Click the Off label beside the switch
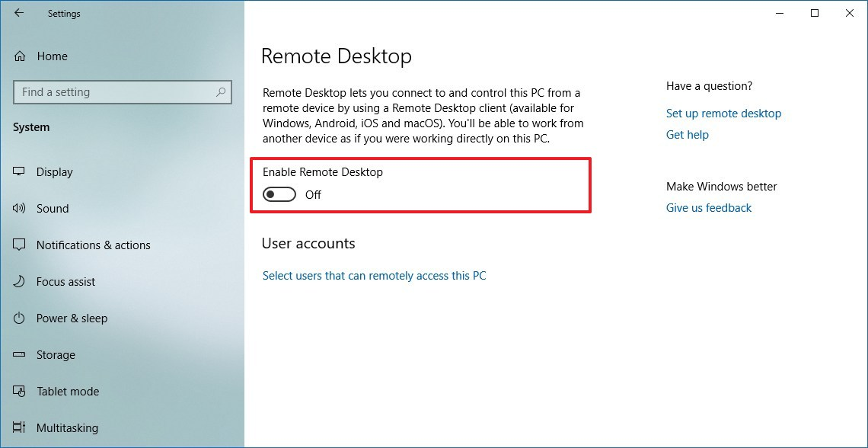Screen dimensions: 868x448 314,195
